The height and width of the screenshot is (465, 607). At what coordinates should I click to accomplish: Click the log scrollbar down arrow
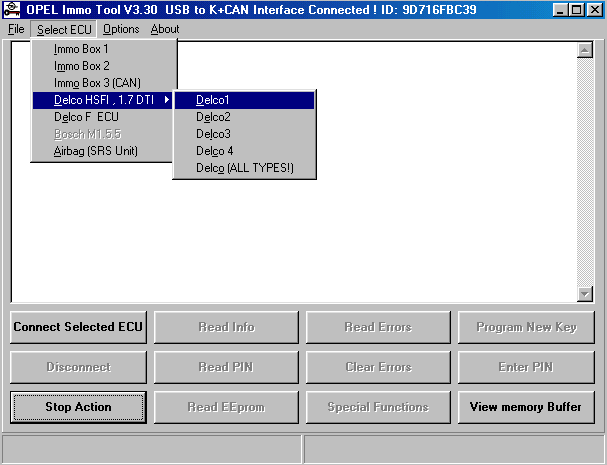coord(585,294)
